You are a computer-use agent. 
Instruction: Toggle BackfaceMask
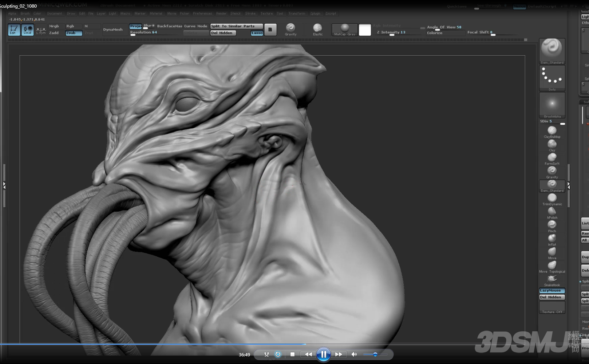point(169,26)
